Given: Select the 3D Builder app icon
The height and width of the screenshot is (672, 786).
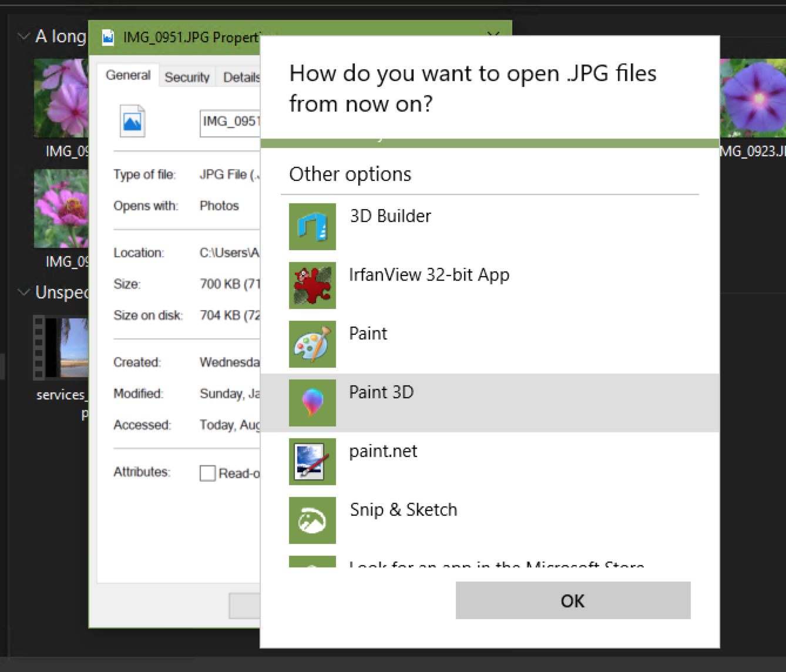Looking at the screenshot, I should click(312, 227).
